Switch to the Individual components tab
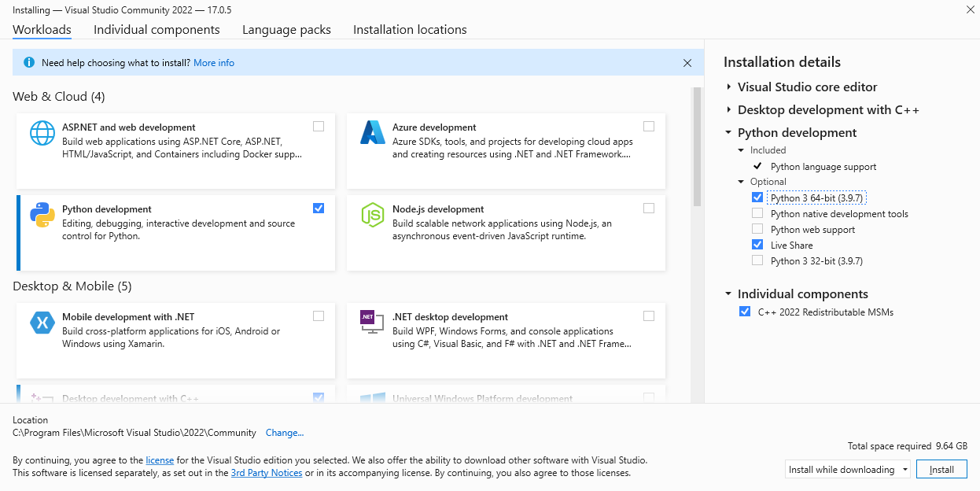Screen dimensions: 980x491 (x=157, y=29)
